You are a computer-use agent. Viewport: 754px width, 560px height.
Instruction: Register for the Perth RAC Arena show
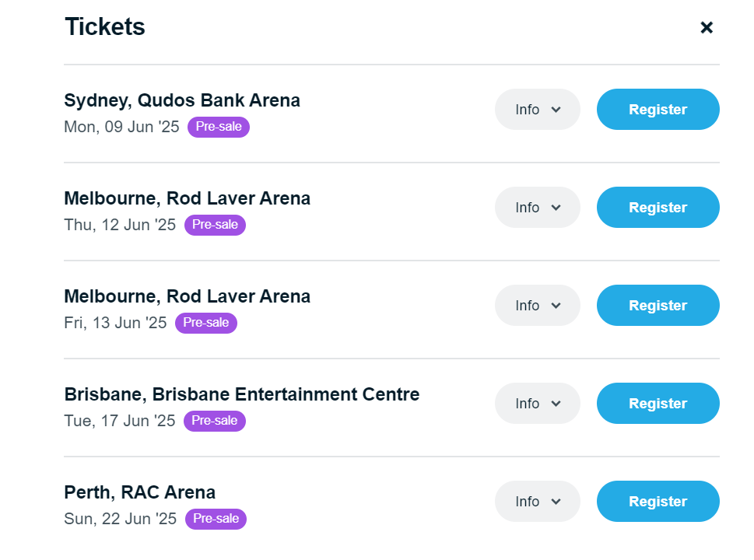(658, 502)
